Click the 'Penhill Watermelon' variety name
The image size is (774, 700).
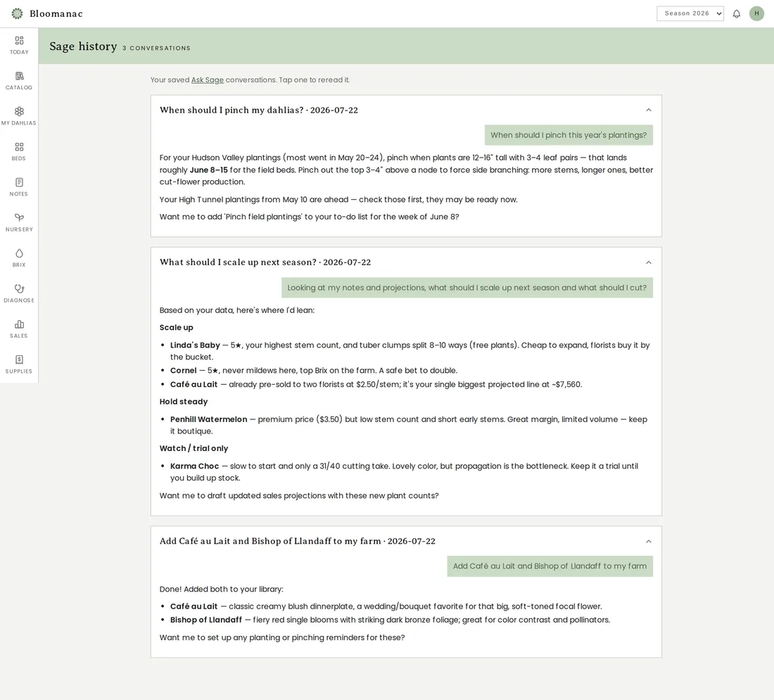pos(209,419)
